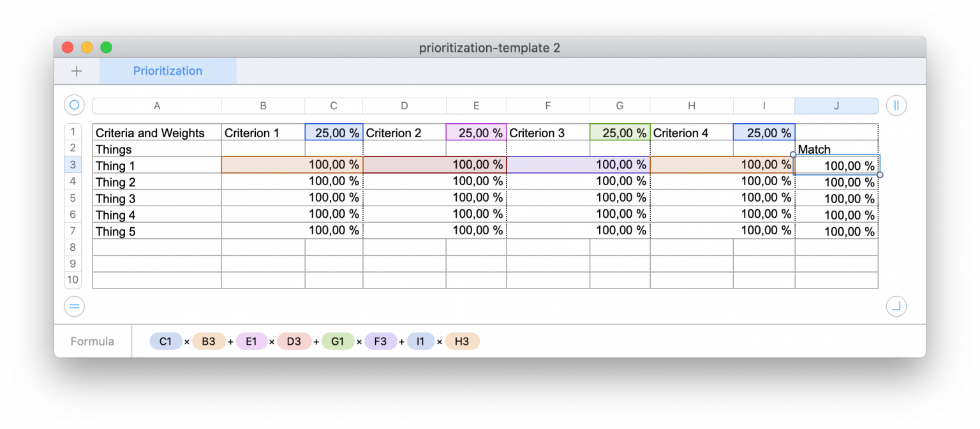980x429 pixels.
Task: Click the F3 token in formula bar
Action: 380,342
